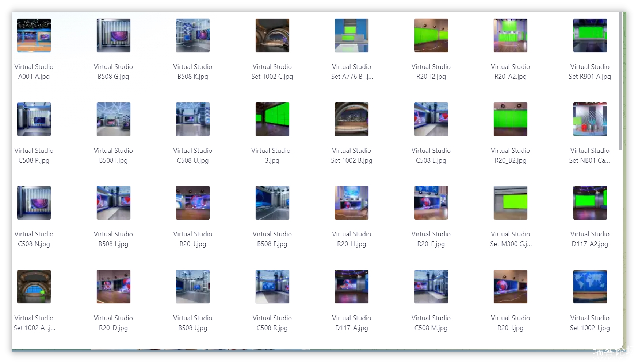
Task: Open the Virtual Studio D117_A2.jpg thumbnail
Action: tap(590, 203)
